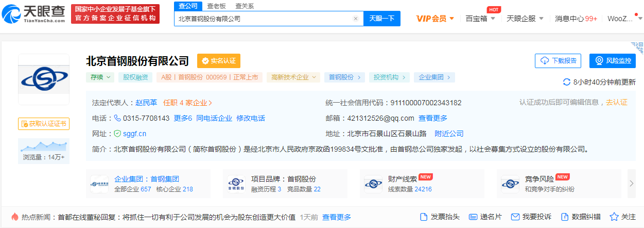Open the 企业集团 tag
Screen dimensions: 644x228
point(434,77)
